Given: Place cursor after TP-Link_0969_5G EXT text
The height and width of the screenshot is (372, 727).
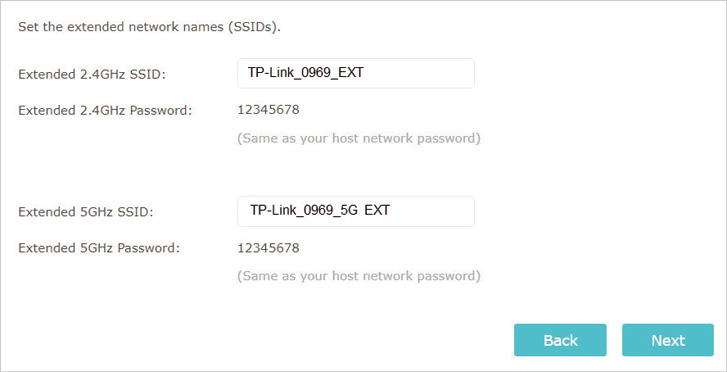Looking at the screenshot, I should (391, 211).
